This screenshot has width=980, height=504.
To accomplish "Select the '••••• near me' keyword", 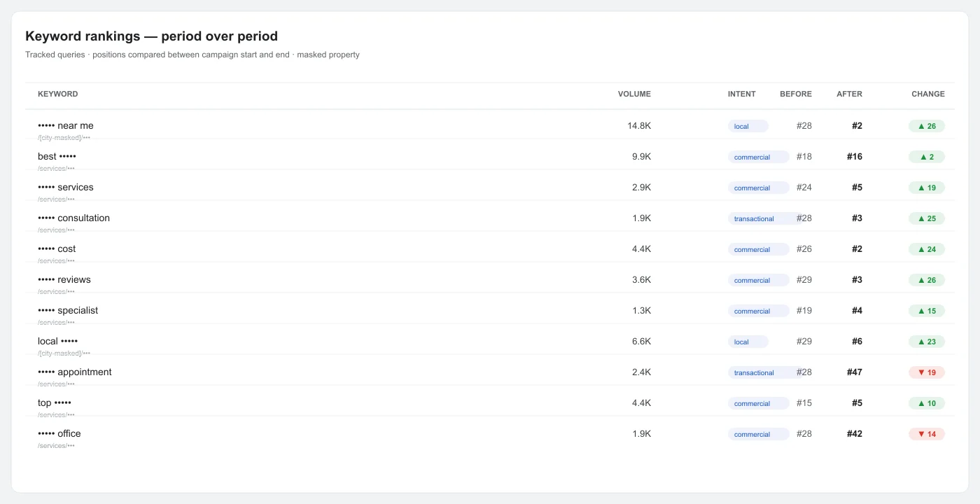I will pos(66,126).
